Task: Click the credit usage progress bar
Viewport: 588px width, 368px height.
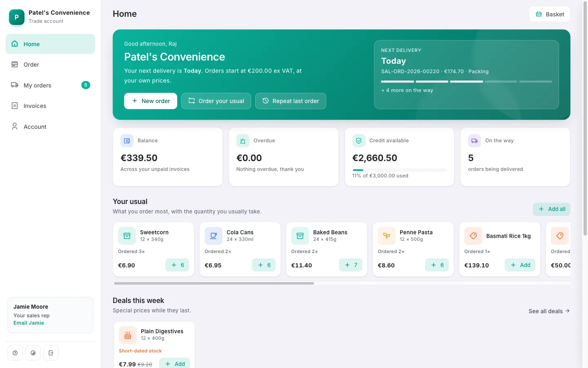Action: pyautogui.click(x=399, y=170)
